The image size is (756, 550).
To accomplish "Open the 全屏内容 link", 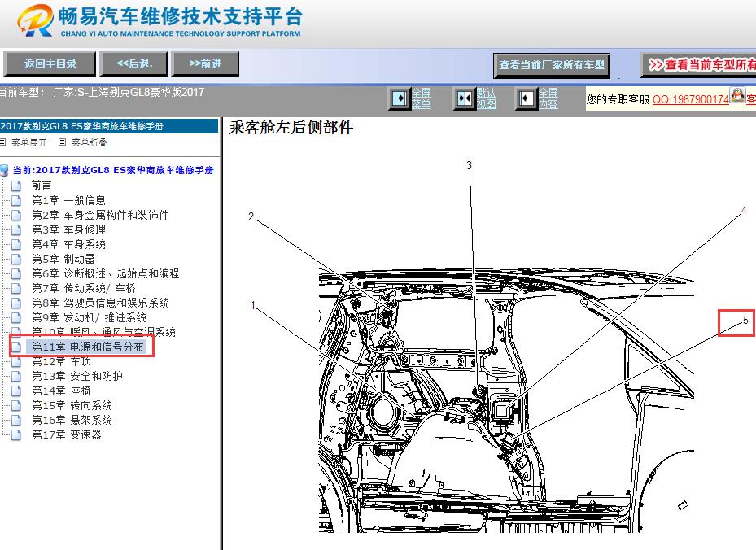I will click(548, 98).
